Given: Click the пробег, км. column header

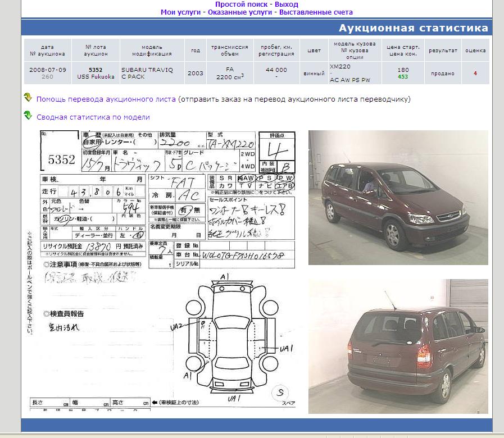Looking at the screenshot, I should coord(276,51).
